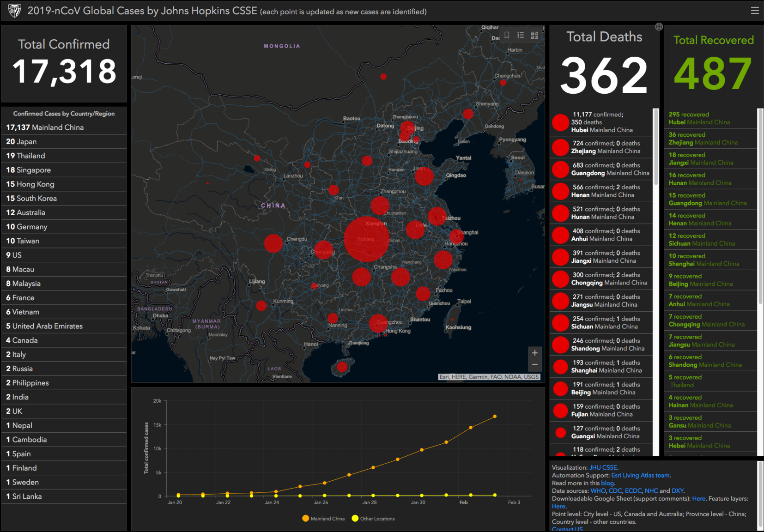Click the latest Mainland China chart point
Screen dimensions: 764x532
tap(495, 417)
